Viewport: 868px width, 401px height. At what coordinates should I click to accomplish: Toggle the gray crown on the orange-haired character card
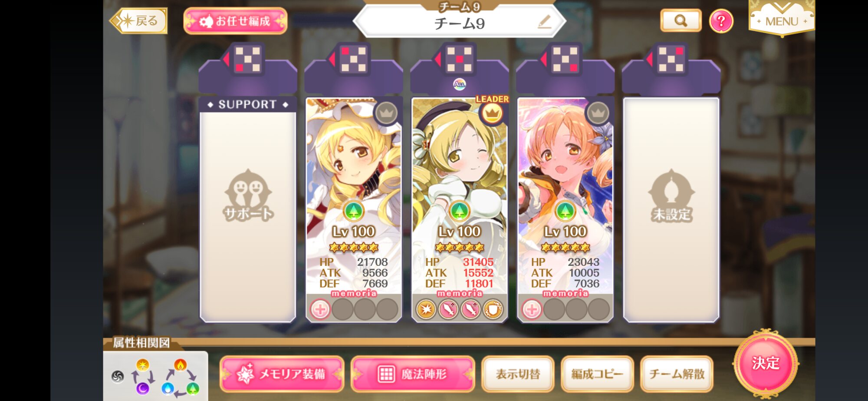[x=598, y=114]
